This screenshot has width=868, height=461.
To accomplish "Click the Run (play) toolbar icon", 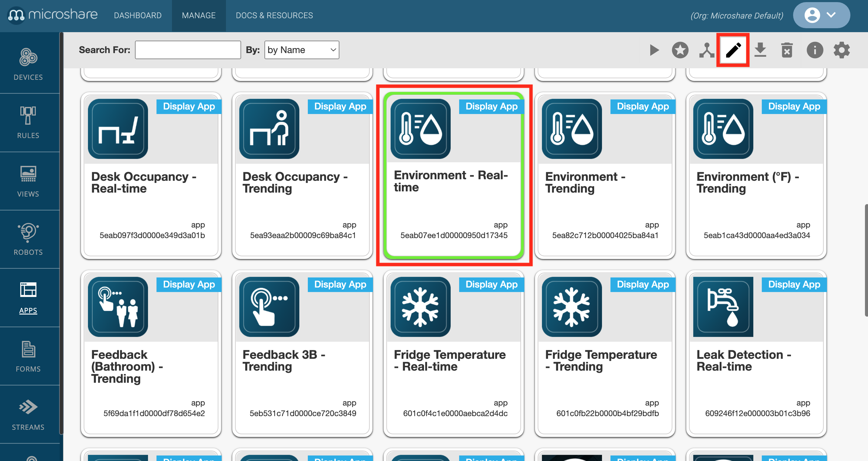I will tap(654, 50).
